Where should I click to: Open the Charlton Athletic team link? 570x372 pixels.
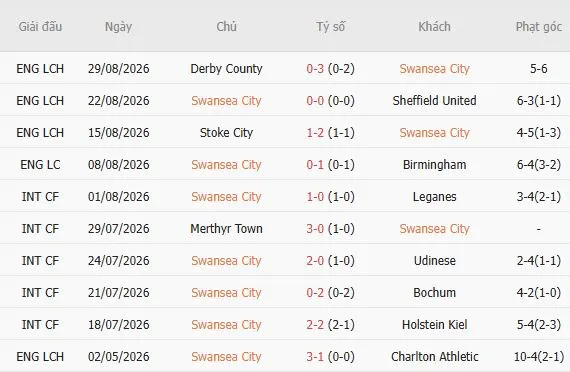(x=434, y=357)
